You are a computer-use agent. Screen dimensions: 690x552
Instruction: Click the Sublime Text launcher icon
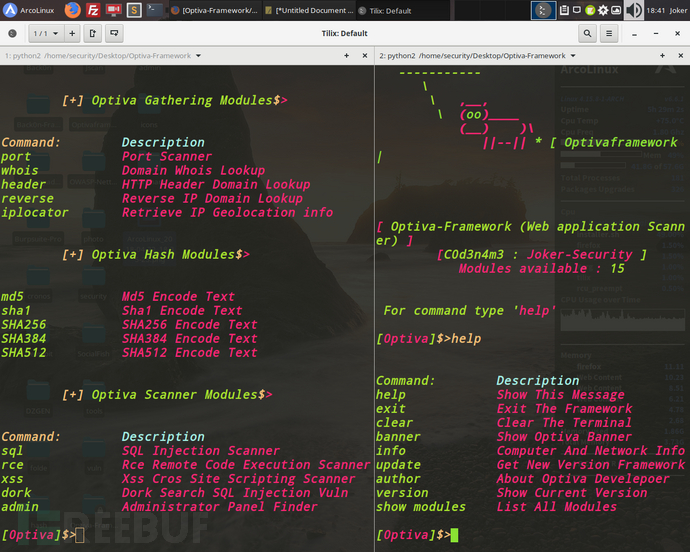[134, 10]
